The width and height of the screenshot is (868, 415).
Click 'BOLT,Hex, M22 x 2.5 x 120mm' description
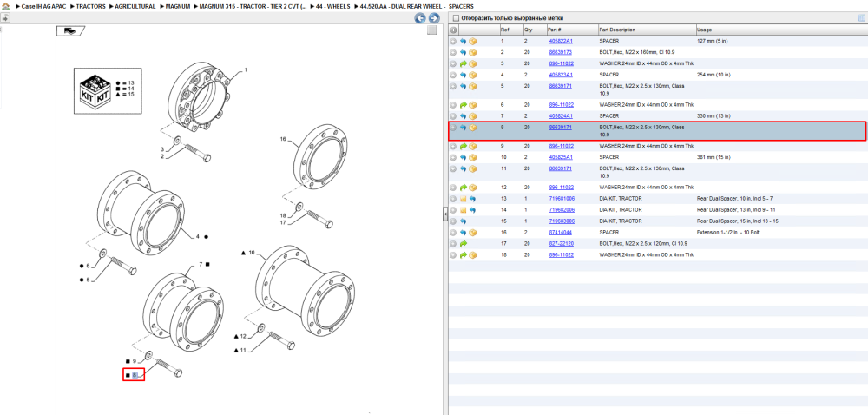pos(643,244)
